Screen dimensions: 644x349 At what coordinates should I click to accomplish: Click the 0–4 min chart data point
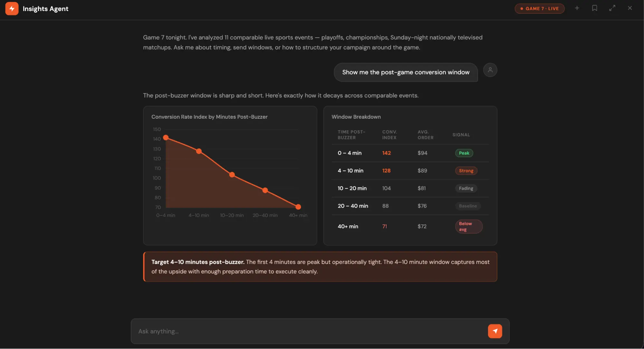(166, 138)
